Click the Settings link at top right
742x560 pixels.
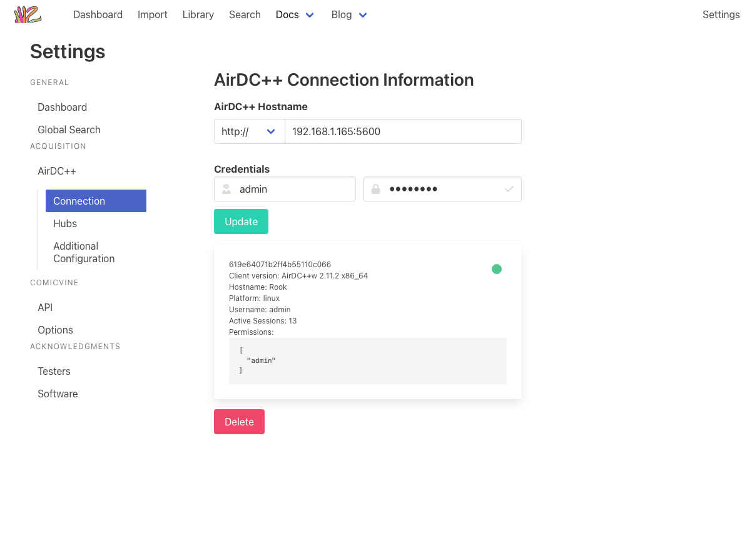coord(721,14)
